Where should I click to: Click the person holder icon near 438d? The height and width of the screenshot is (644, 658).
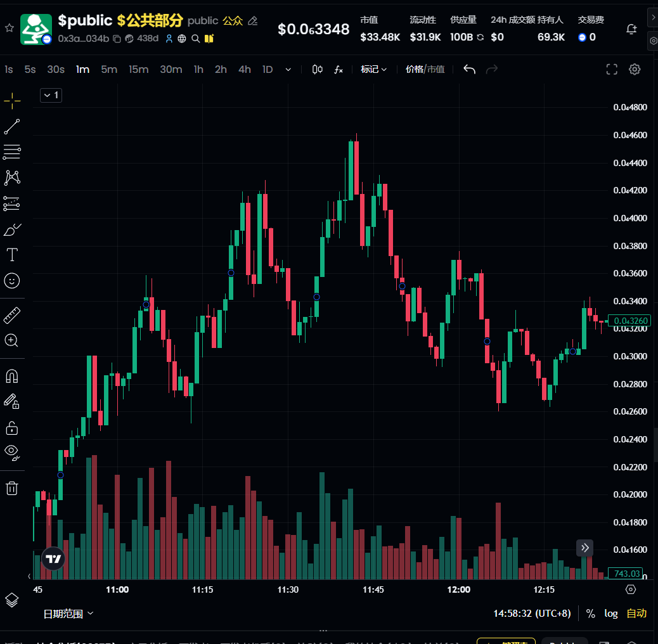click(x=169, y=39)
